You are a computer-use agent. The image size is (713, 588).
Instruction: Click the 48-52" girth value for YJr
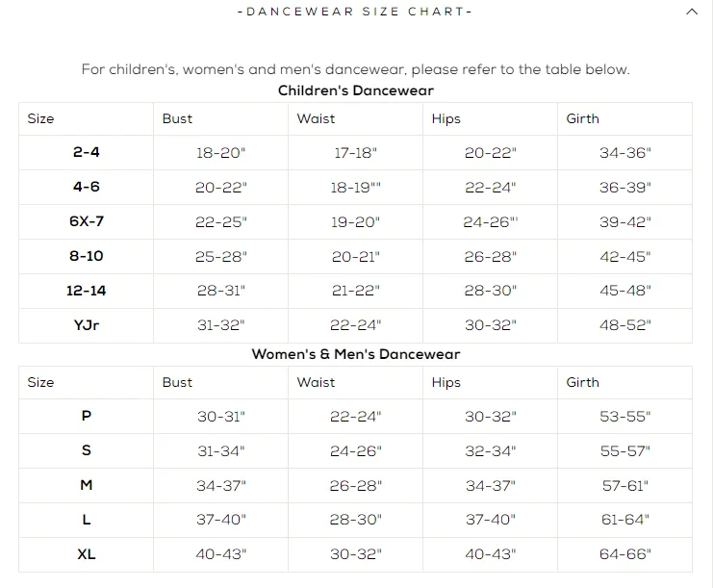[624, 324]
